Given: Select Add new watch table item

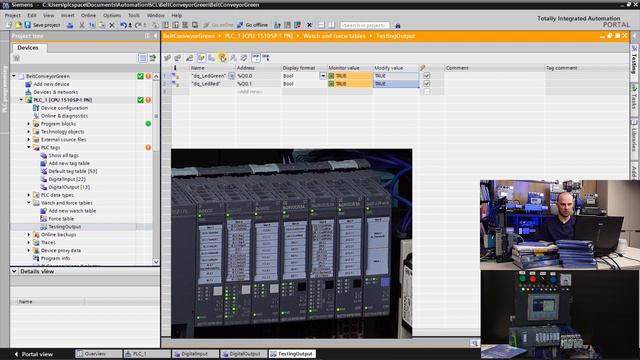Looking at the screenshot, I should point(72,211).
